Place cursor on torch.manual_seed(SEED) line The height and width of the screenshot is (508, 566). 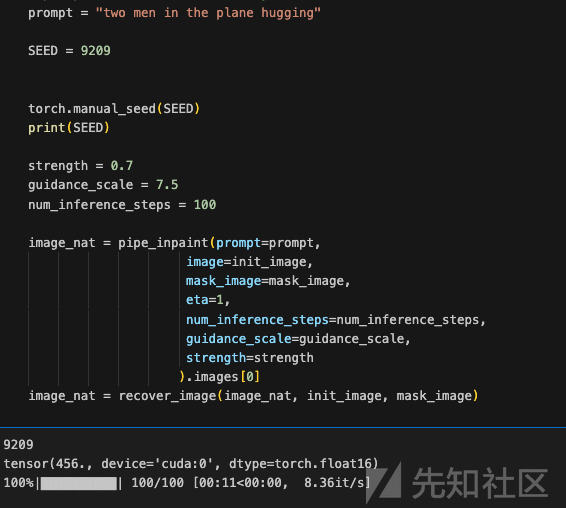coord(114,109)
